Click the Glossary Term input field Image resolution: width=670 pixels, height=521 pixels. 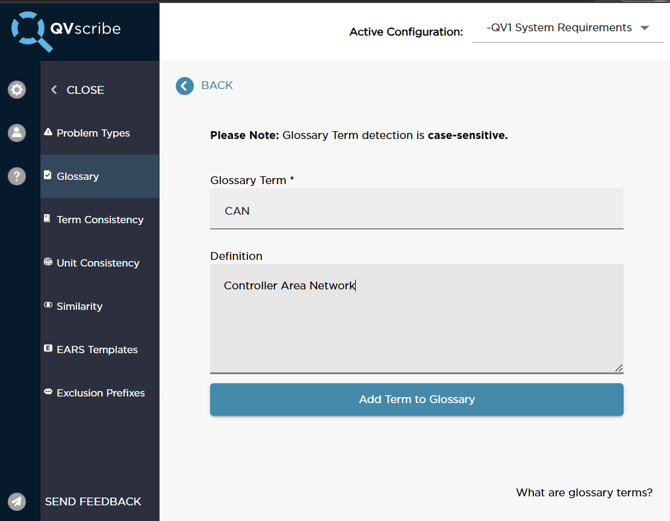coord(416,211)
